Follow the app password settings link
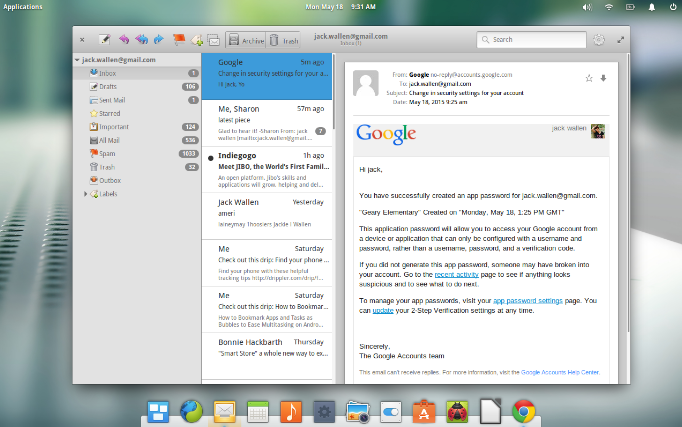The width and height of the screenshot is (682, 427). pos(528,300)
